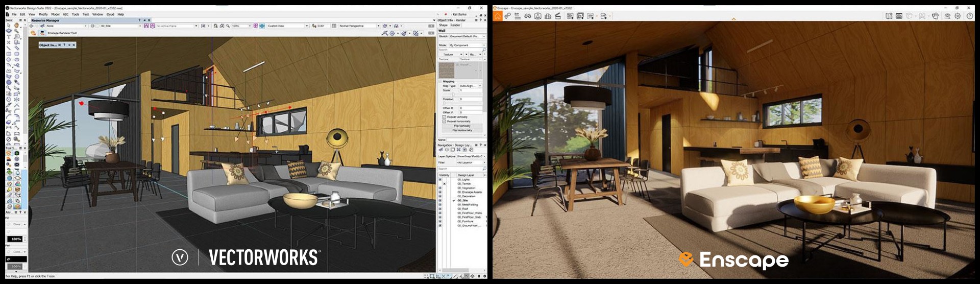This screenshot has height=284, width=980.
Task: Expand the Normal Perspective projection dropdown
Action: point(378,26)
